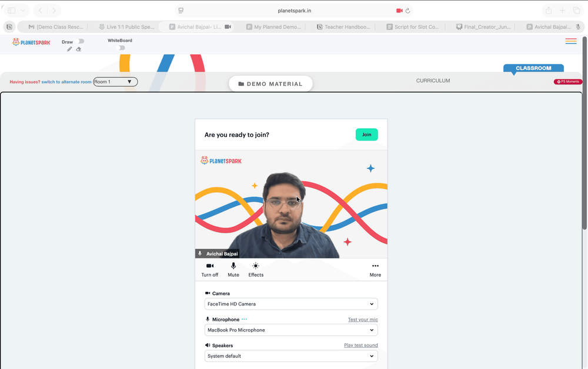The image size is (588, 369).
Task: Click the camera recording indicator in address bar
Action: coord(399,11)
